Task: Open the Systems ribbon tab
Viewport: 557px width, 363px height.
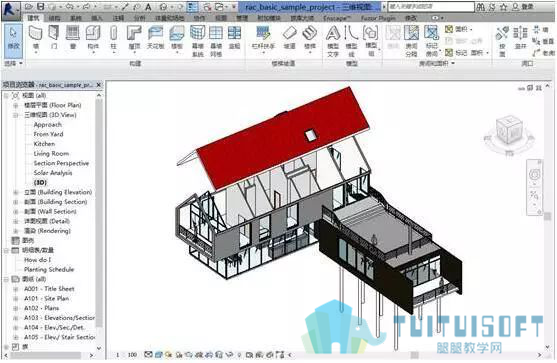Action: [76, 18]
